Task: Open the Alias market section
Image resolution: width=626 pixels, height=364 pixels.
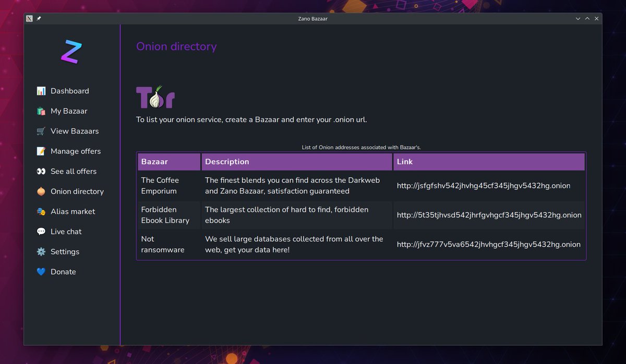Action: 73,211
